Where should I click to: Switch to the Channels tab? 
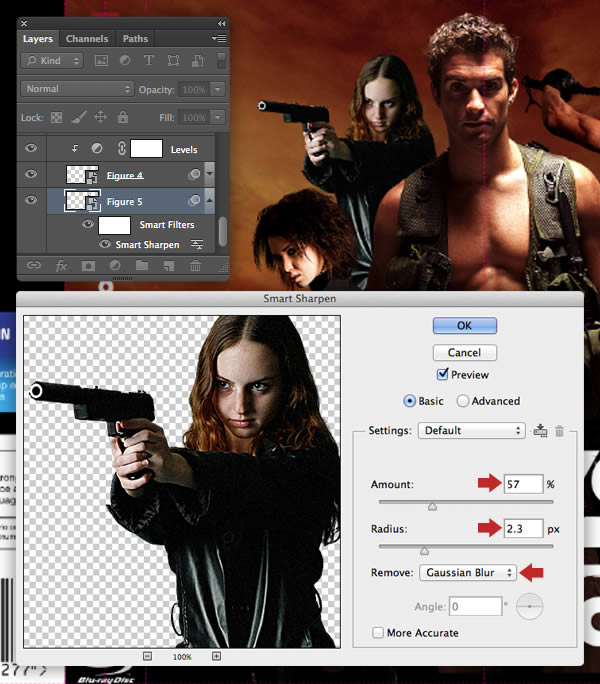87,39
